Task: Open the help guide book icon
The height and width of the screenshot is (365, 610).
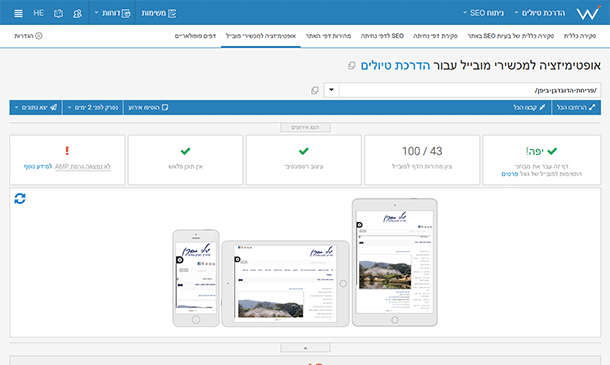Action: coord(58,13)
